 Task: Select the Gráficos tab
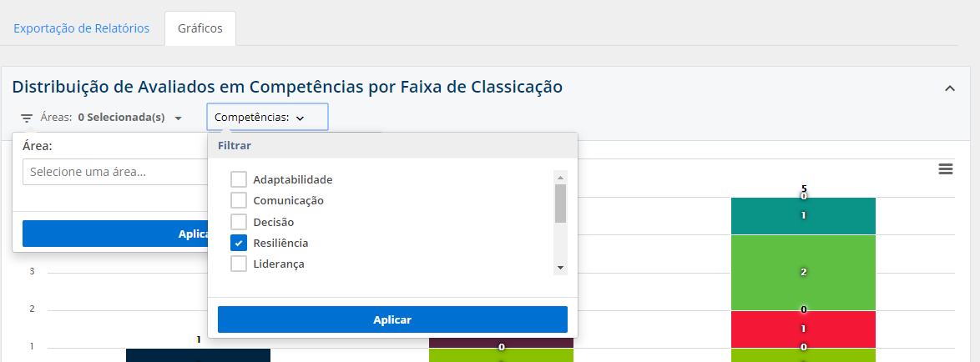click(200, 28)
